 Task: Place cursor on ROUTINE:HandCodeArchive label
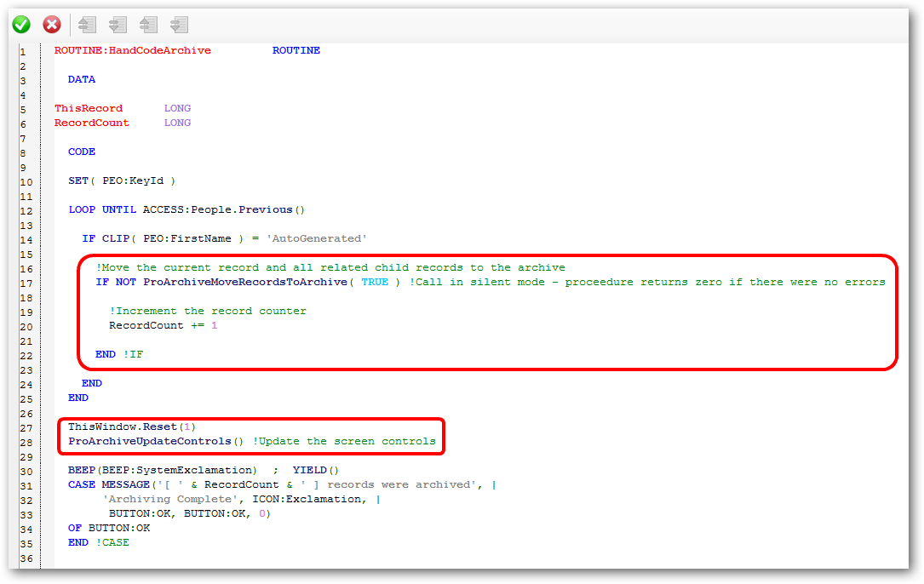pyautogui.click(x=132, y=51)
